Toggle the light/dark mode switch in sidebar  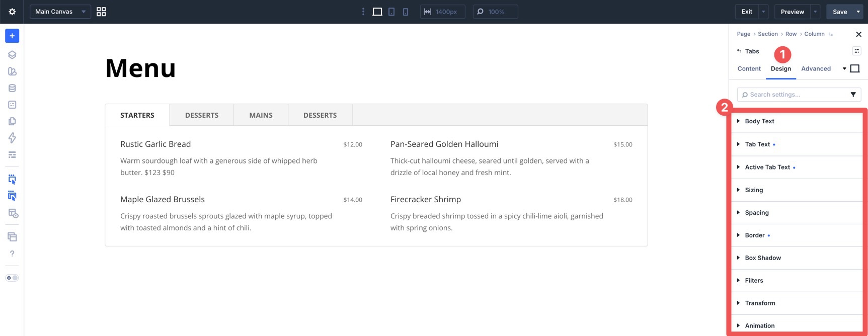12,278
